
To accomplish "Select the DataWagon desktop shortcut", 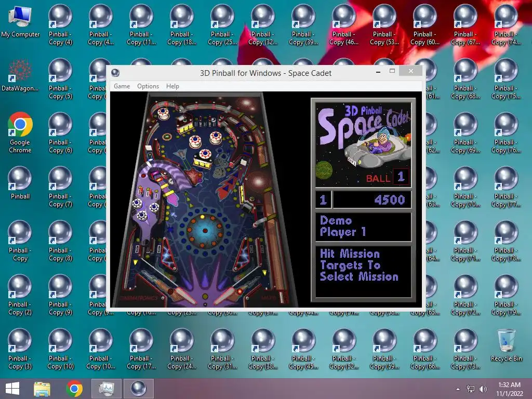I will 20,76.
